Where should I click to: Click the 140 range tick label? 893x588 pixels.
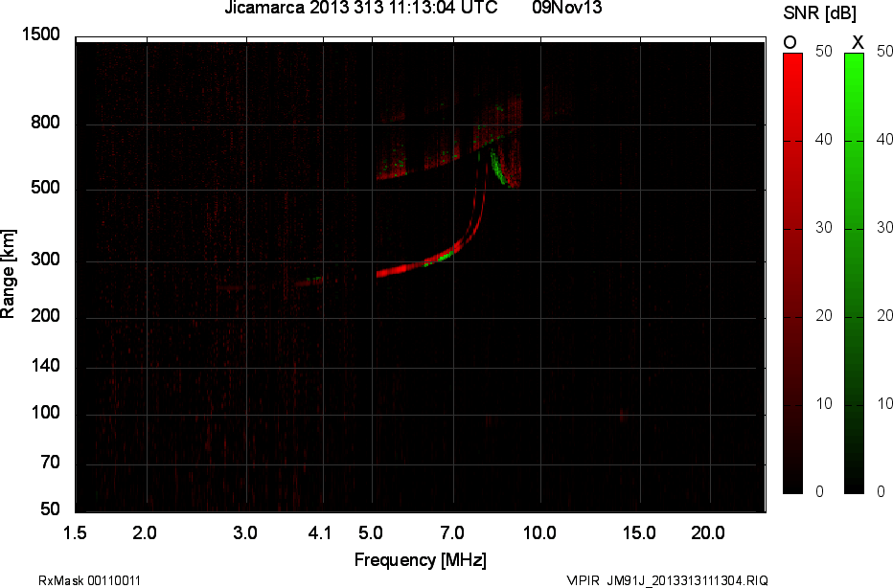tap(46, 366)
